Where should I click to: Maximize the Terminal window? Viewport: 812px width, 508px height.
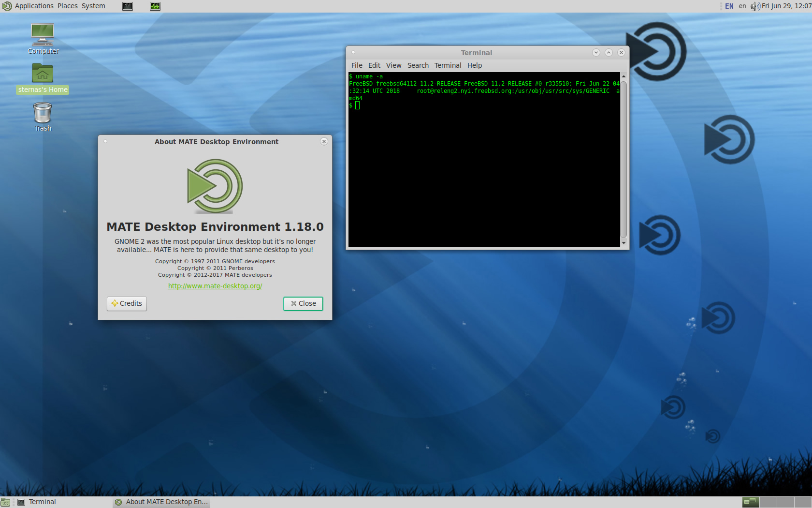609,52
